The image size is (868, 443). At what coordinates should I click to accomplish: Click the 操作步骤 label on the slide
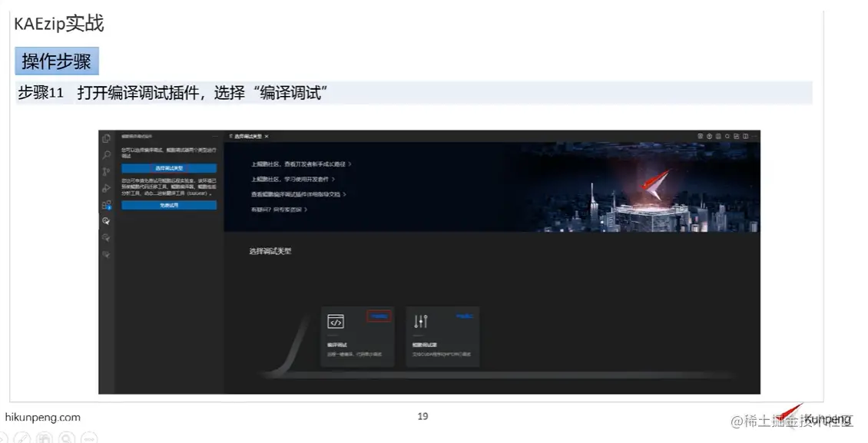[57, 61]
